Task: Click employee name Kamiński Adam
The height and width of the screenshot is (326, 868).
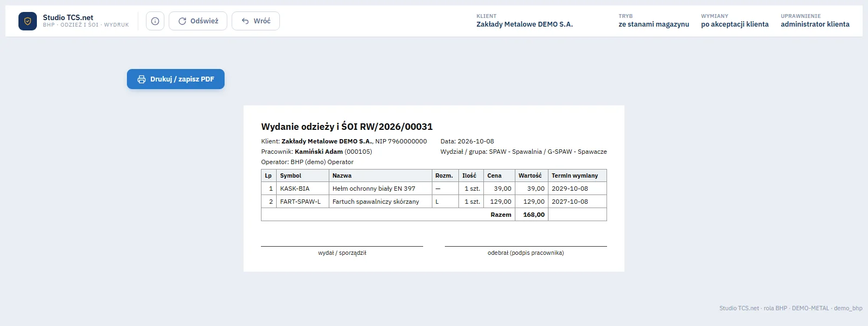Action: click(318, 152)
